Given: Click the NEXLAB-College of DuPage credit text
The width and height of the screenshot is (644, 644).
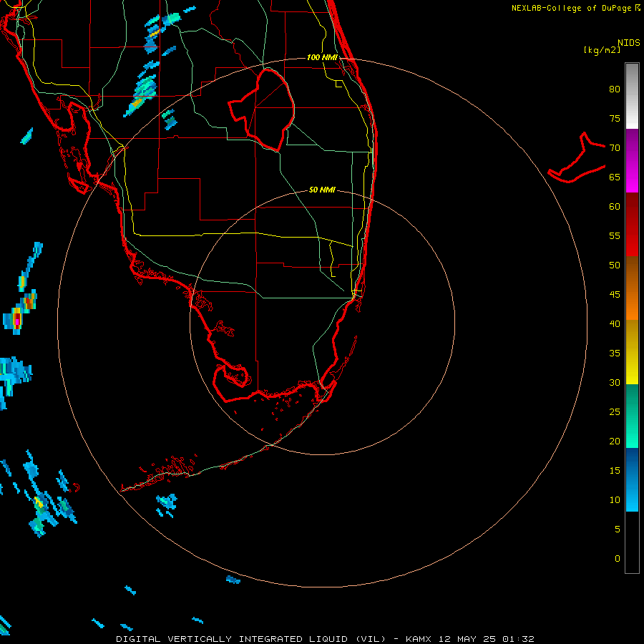Looking at the screenshot, I should point(571,8).
